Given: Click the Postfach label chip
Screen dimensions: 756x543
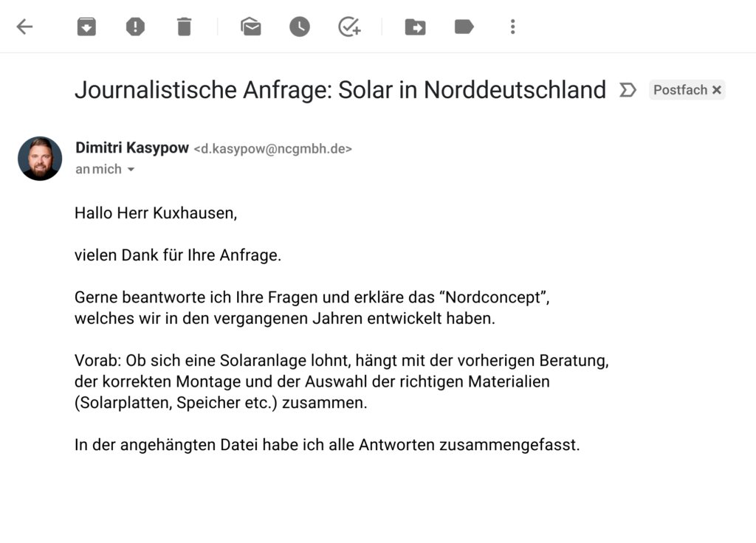Looking at the screenshot, I should [x=680, y=90].
